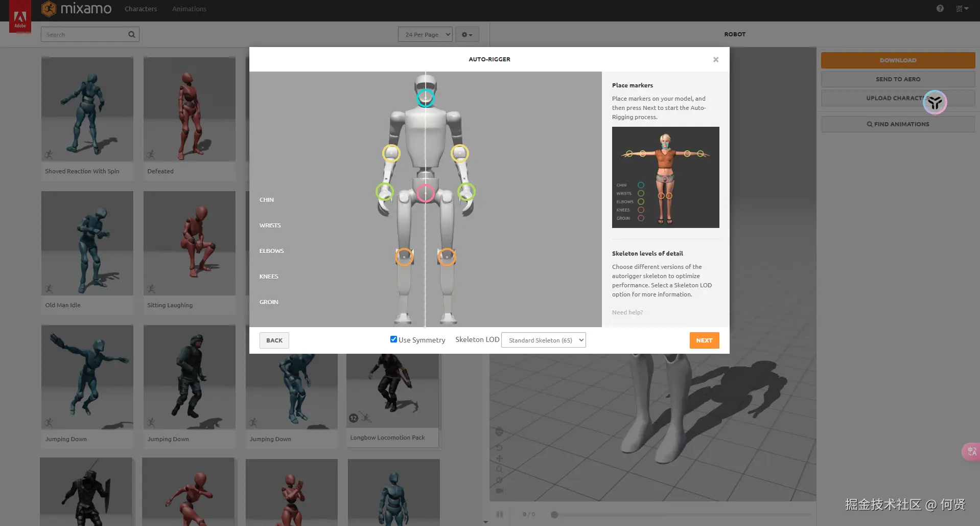Open the 24 Per Page dropdown
This screenshot has height=526, width=980.
(425, 35)
